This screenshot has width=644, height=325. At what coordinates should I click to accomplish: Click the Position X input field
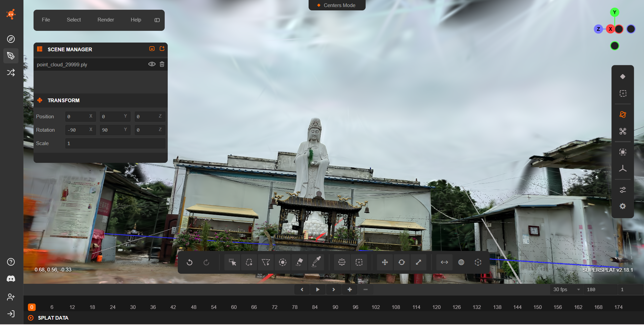click(80, 117)
